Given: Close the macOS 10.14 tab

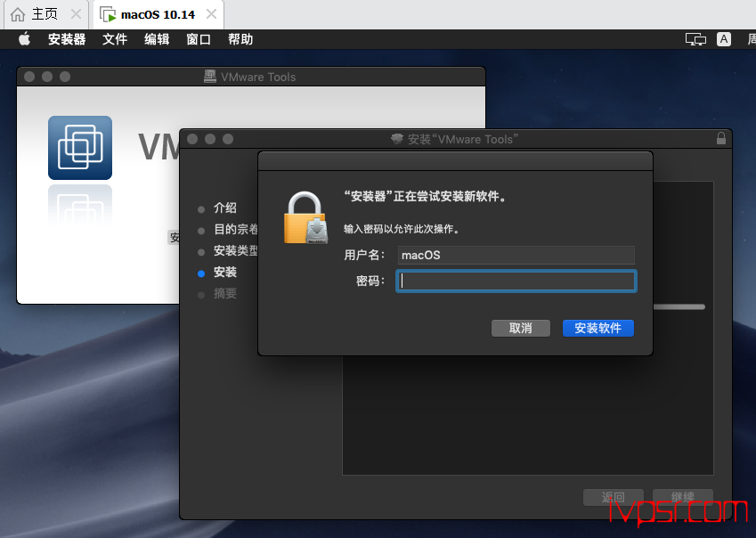Looking at the screenshot, I should [x=211, y=14].
